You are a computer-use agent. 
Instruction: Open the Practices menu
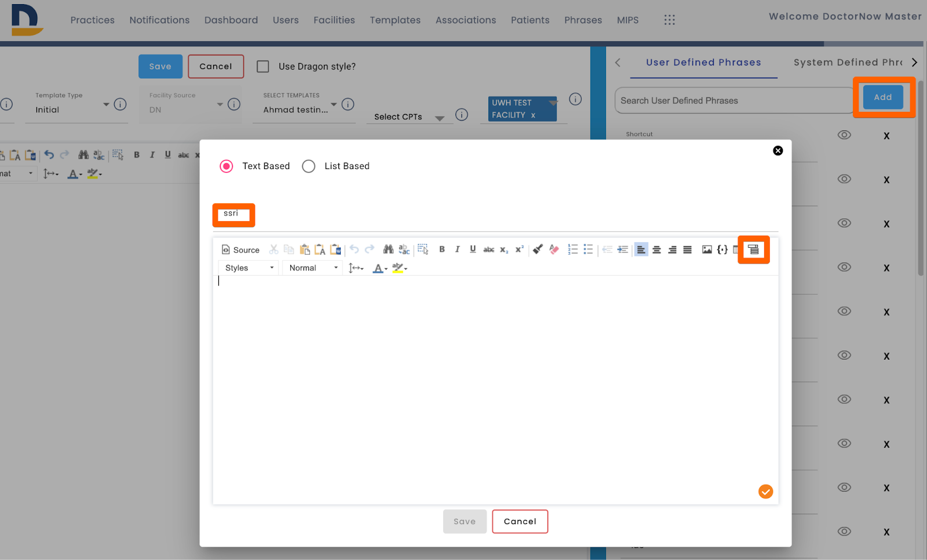pyautogui.click(x=93, y=20)
